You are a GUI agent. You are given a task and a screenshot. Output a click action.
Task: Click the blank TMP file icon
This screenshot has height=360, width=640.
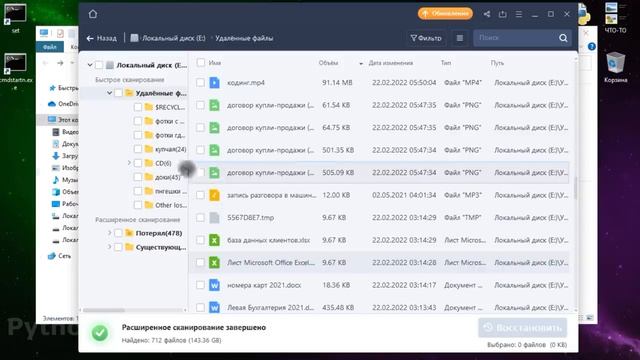pos(214,217)
